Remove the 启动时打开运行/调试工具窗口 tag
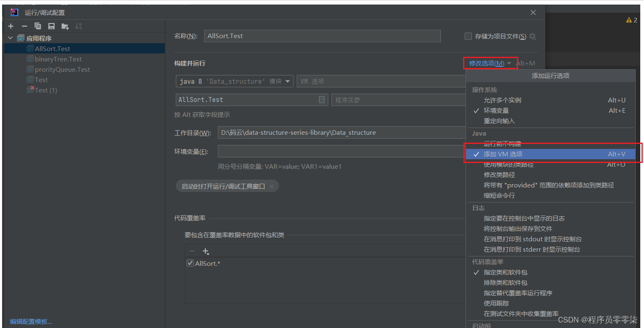 [272, 187]
